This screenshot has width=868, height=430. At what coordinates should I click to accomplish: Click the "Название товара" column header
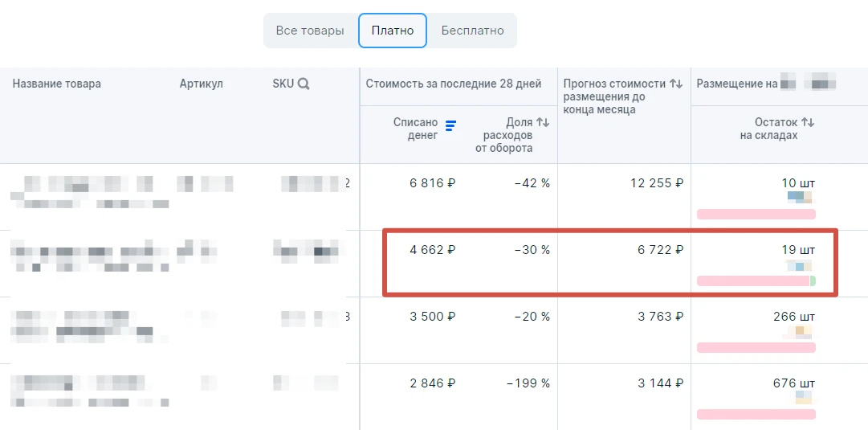57,84
